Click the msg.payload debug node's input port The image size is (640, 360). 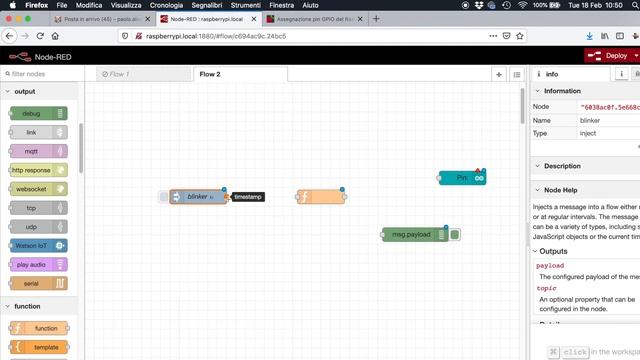point(382,235)
